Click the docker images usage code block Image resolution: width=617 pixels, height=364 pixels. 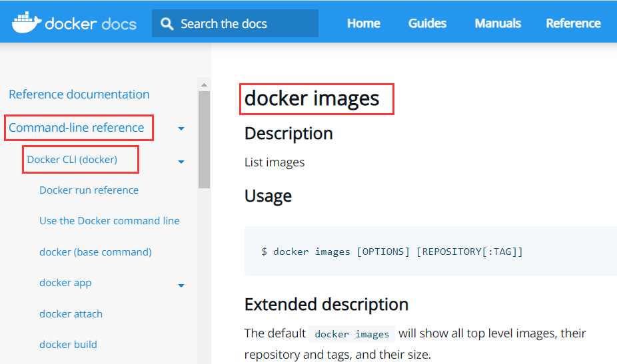(430, 251)
